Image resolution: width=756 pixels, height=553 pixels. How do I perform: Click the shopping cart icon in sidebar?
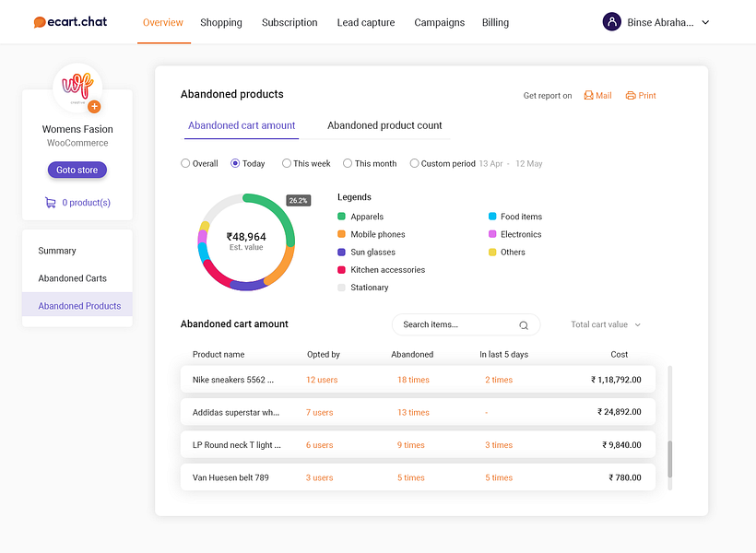pyautogui.click(x=50, y=203)
